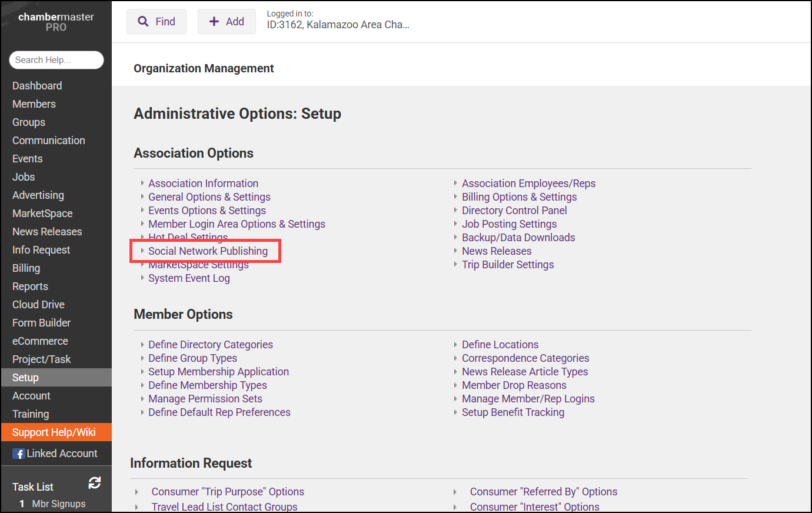Open Directory Control Panel
Image resolution: width=812 pixels, height=513 pixels.
(514, 211)
